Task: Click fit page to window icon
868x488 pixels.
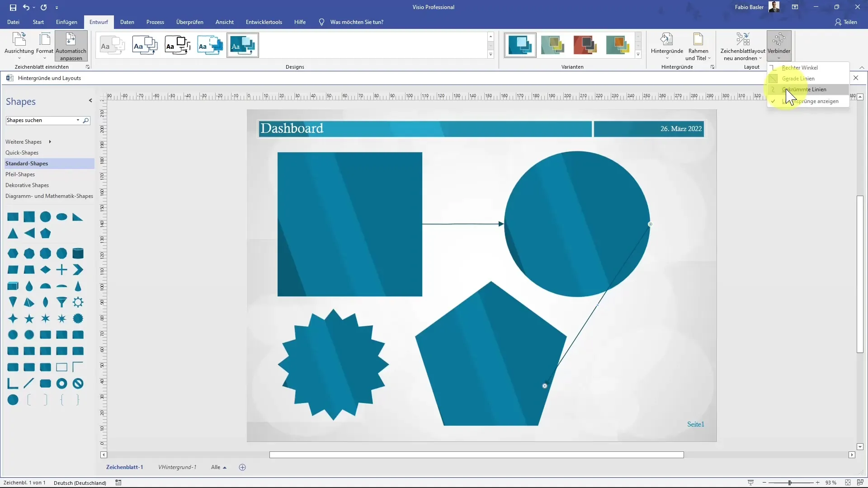Action: pyautogui.click(x=848, y=483)
